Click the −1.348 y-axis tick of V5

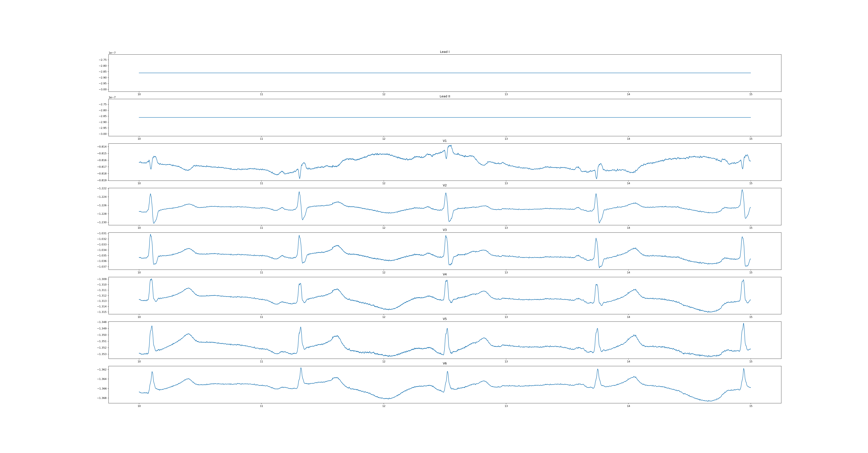[102, 322]
